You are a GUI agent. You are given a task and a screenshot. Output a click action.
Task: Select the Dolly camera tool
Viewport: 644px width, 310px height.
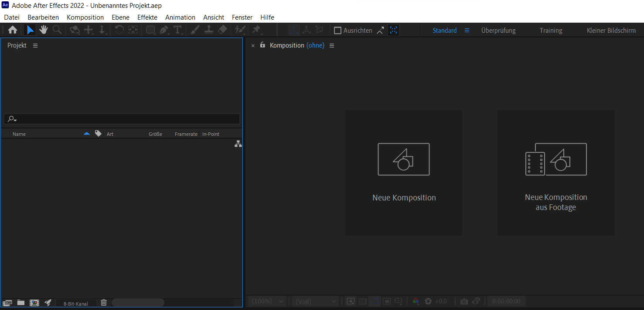[x=102, y=30]
